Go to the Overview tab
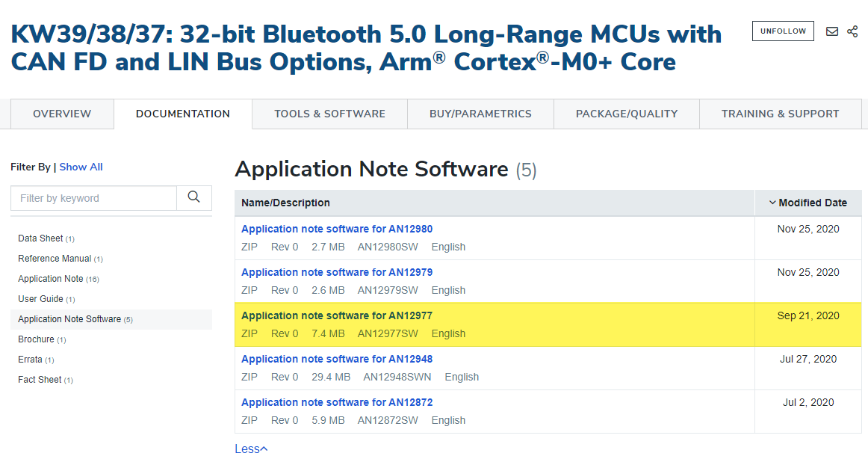This screenshot has height=456, width=868. [62, 114]
